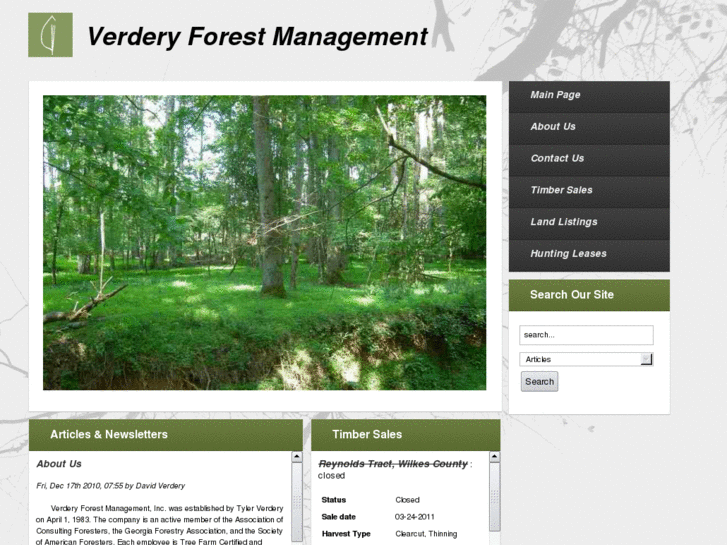This screenshot has height=545, width=727.
Task: Click the green leaf logo icon
Action: click(50, 35)
